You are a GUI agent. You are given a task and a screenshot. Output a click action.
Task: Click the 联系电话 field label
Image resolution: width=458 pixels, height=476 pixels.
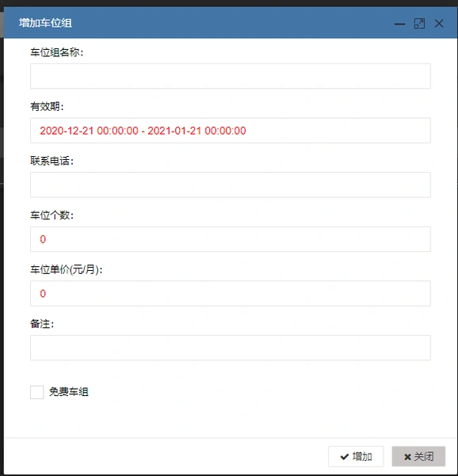click(52, 161)
